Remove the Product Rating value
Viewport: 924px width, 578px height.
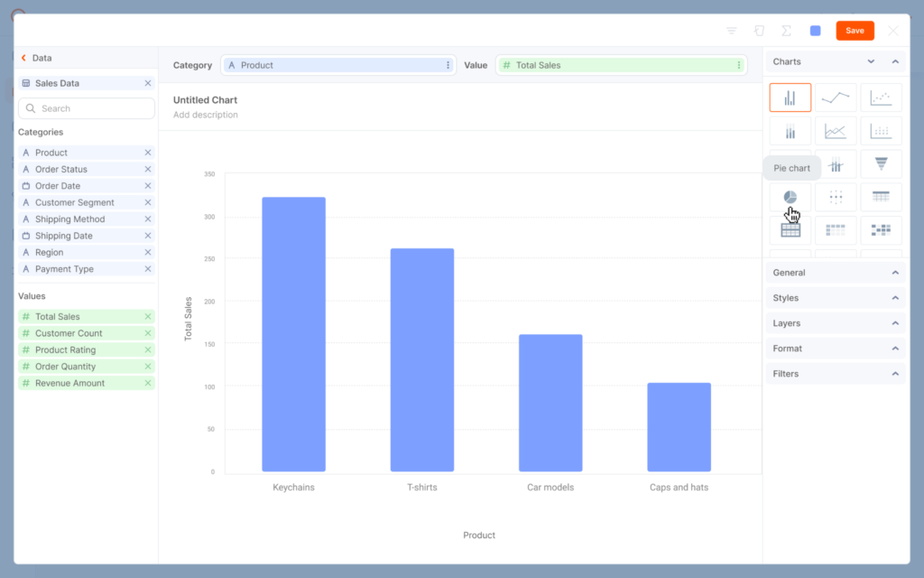(148, 350)
